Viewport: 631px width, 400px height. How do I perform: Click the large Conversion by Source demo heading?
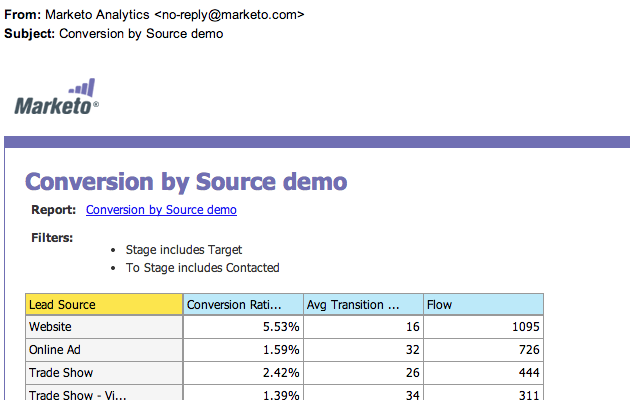[186, 182]
